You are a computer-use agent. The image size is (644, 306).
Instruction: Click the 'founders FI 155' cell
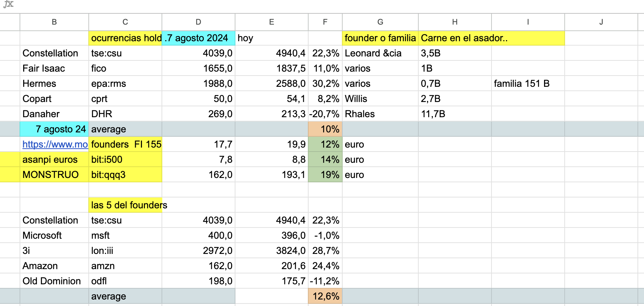125,144
